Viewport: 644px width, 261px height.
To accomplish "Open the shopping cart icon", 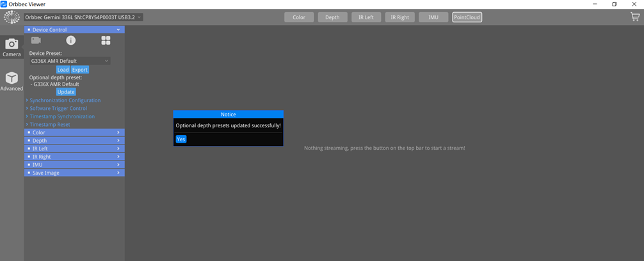I will [x=634, y=17].
